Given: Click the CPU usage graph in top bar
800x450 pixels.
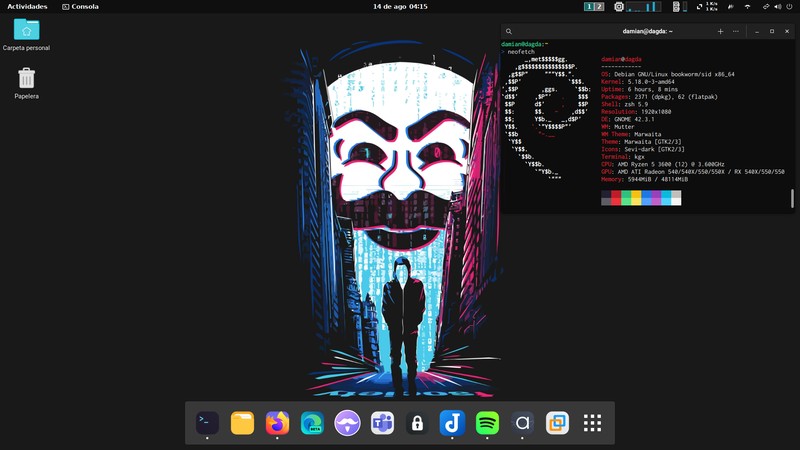Looking at the screenshot, I should pos(643,7).
